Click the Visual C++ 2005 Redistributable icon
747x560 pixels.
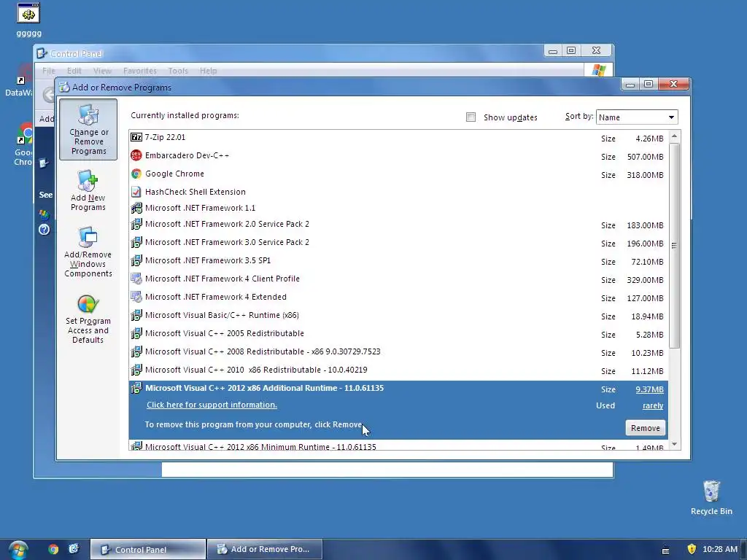click(x=136, y=333)
